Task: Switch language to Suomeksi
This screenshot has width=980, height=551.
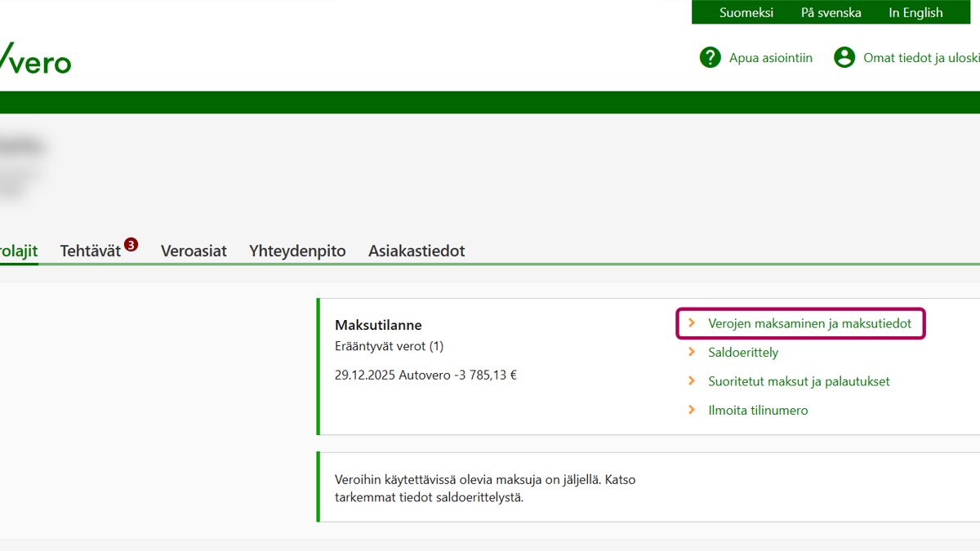Action: (746, 12)
